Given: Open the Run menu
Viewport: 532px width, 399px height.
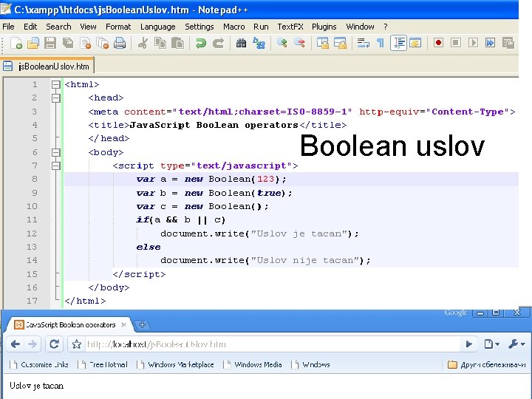Looking at the screenshot, I should [261, 27].
